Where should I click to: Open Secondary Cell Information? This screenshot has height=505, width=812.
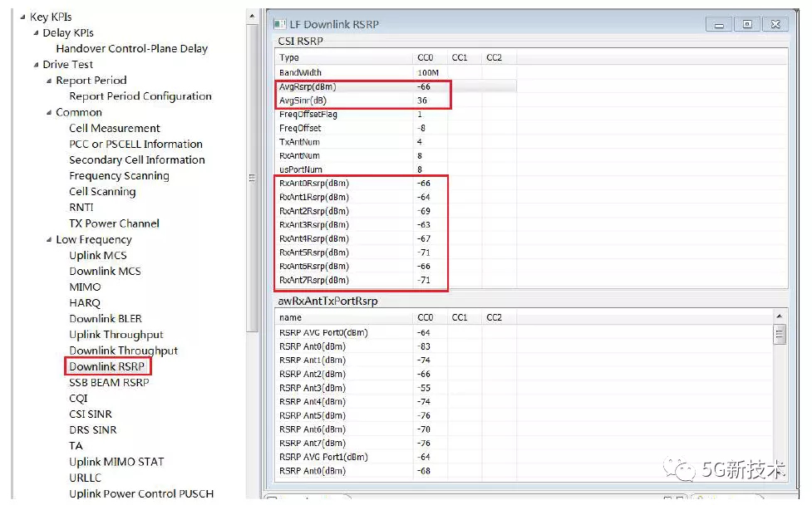pos(136,159)
